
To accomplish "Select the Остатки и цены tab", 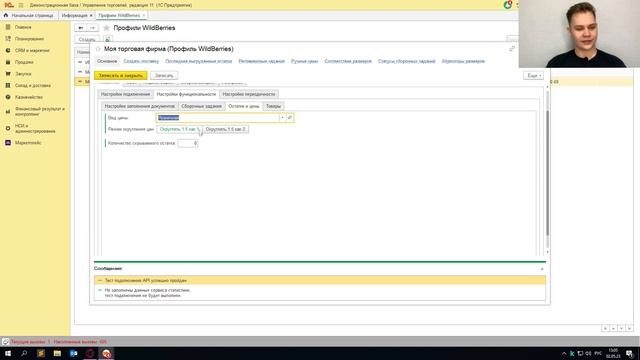I will [244, 106].
